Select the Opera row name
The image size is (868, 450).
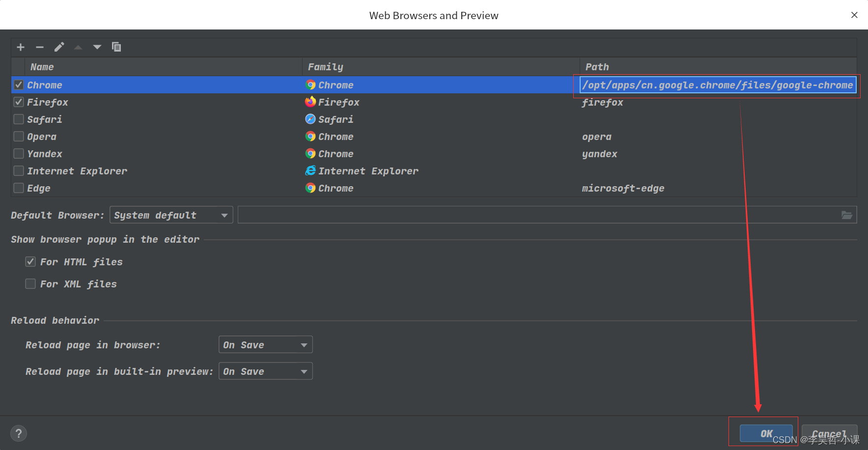pyautogui.click(x=42, y=137)
